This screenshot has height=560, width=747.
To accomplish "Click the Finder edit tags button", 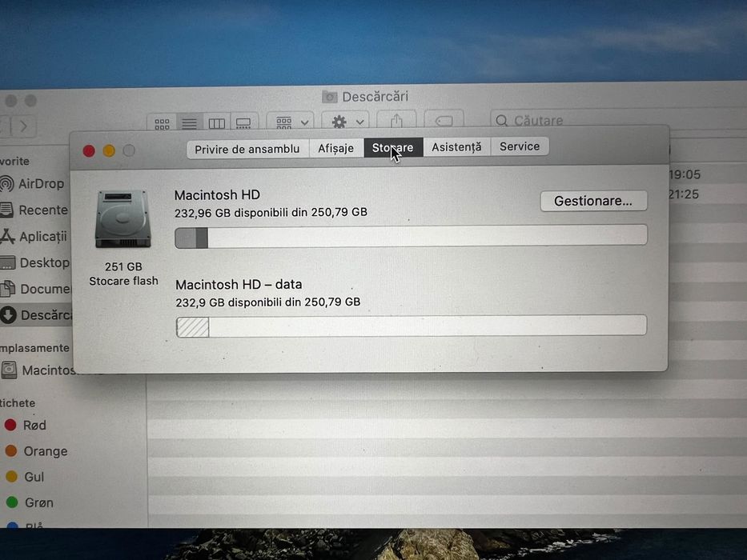I will (444, 121).
